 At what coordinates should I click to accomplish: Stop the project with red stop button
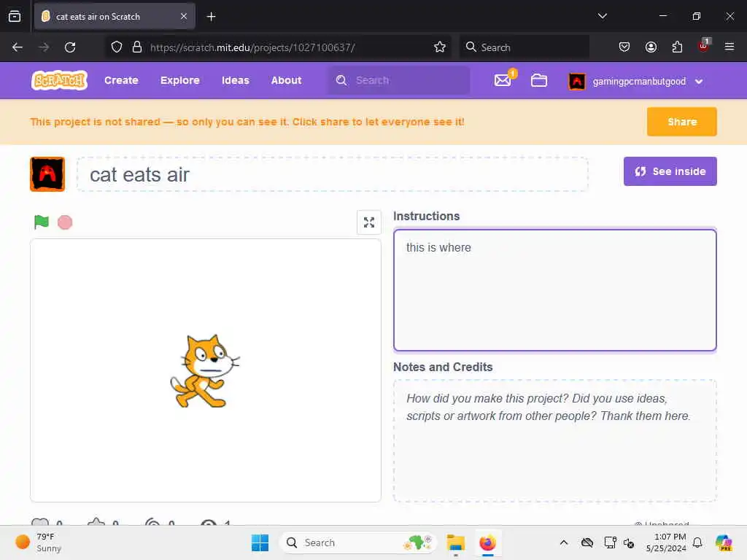click(65, 222)
